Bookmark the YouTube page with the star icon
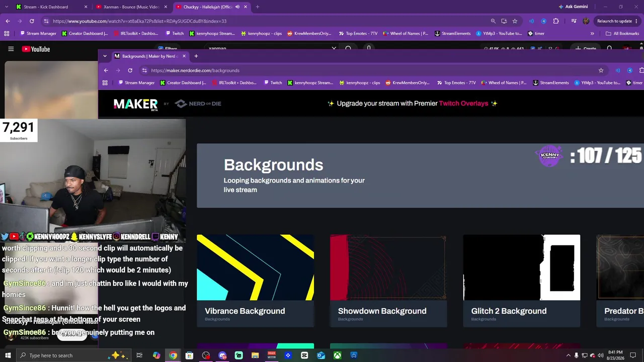Viewport: 644px width, 362px height. [x=515, y=21]
